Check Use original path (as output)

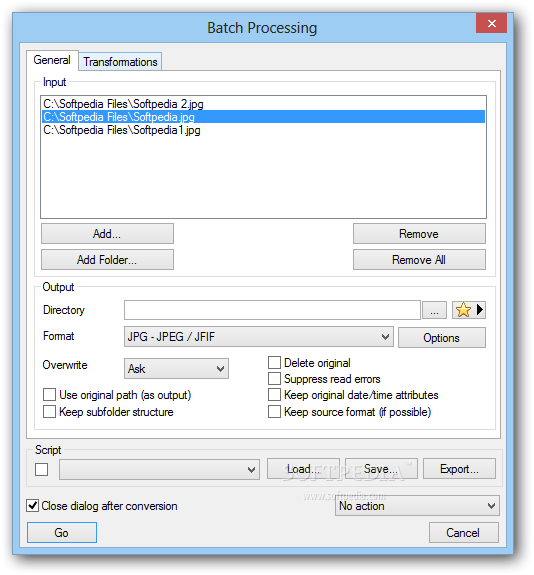50,395
